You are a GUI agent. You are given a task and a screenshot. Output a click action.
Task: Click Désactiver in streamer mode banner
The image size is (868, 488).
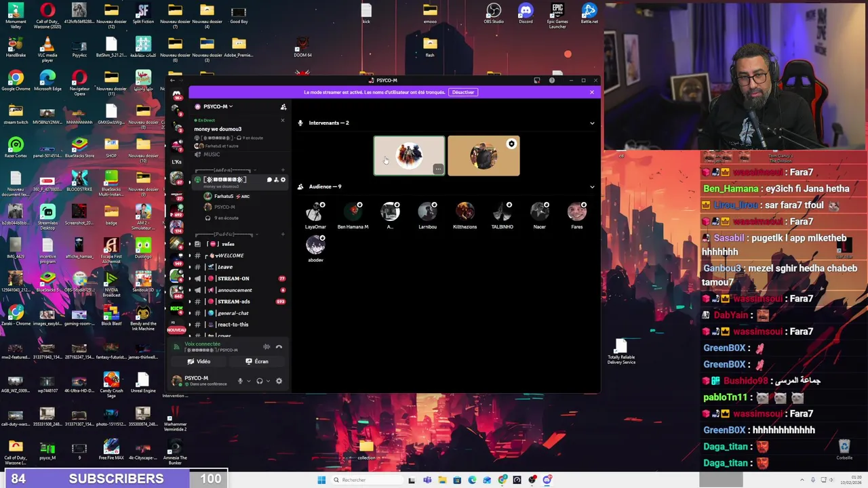coord(463,92)
